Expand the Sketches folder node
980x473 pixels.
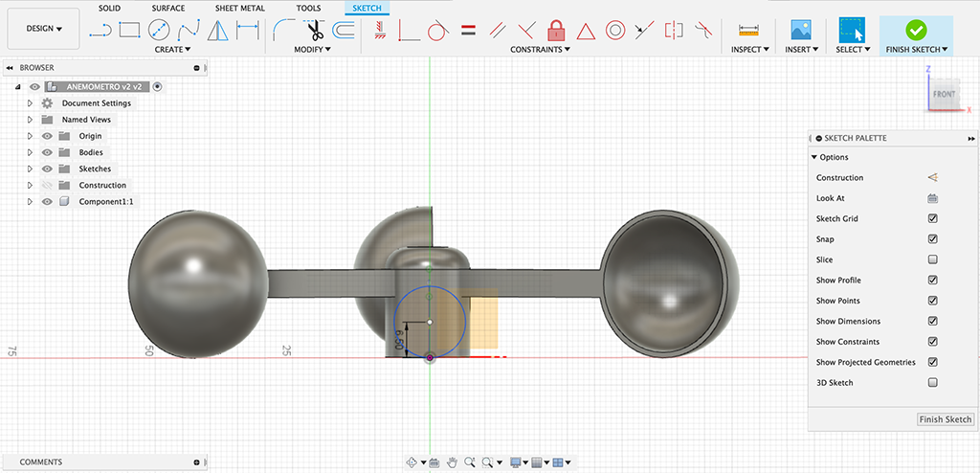click(30, 169)
